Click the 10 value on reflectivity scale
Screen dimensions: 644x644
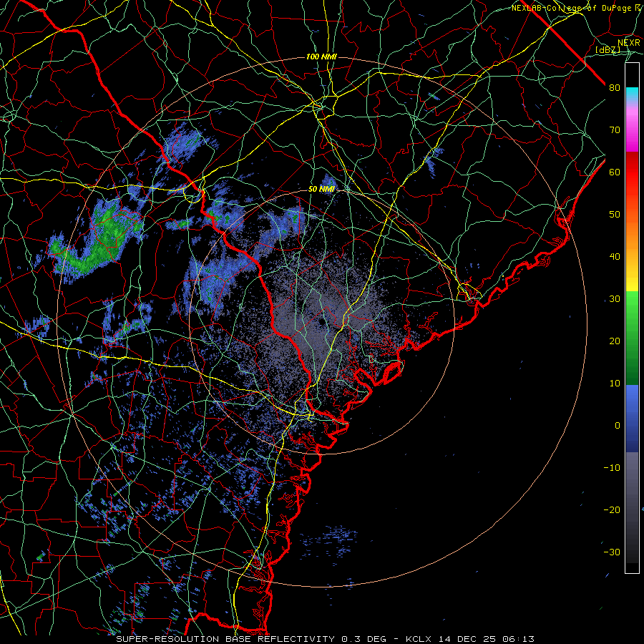tap(615, 384)
